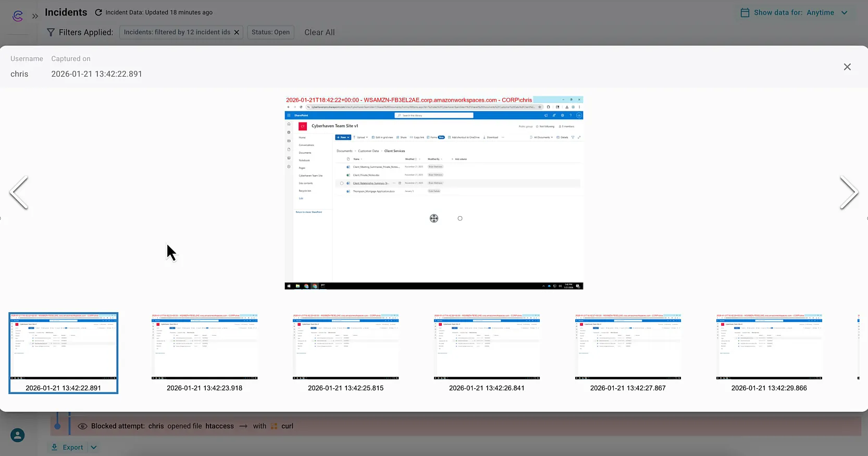Expand the sidebar with double chevron
Image resolution: width=868 pixels, height=456 pixels.
[35, 16]
